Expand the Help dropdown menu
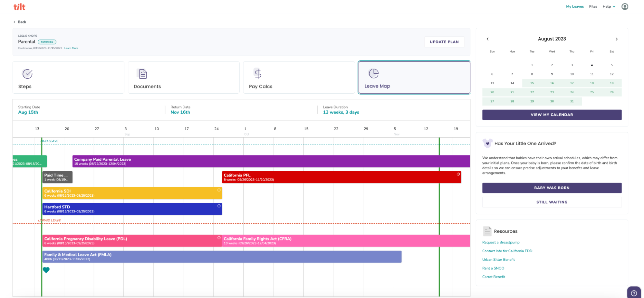Image resolution: width=644 pixels, height=298 pixels. [609, 6]
